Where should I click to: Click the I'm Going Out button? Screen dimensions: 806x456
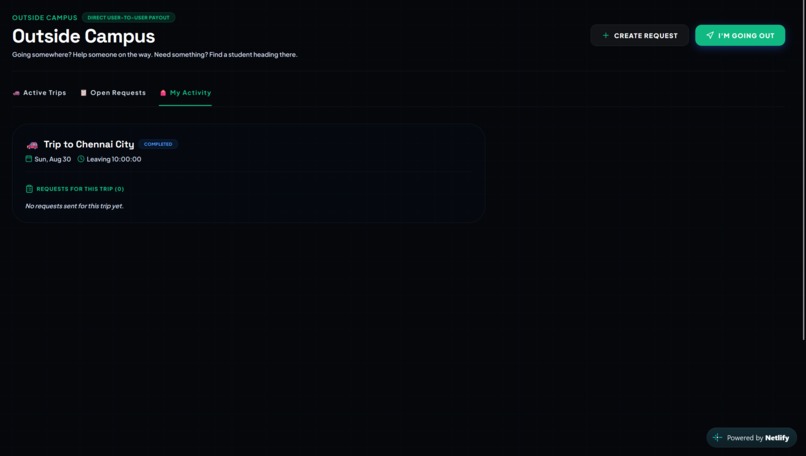coord(740,35)
